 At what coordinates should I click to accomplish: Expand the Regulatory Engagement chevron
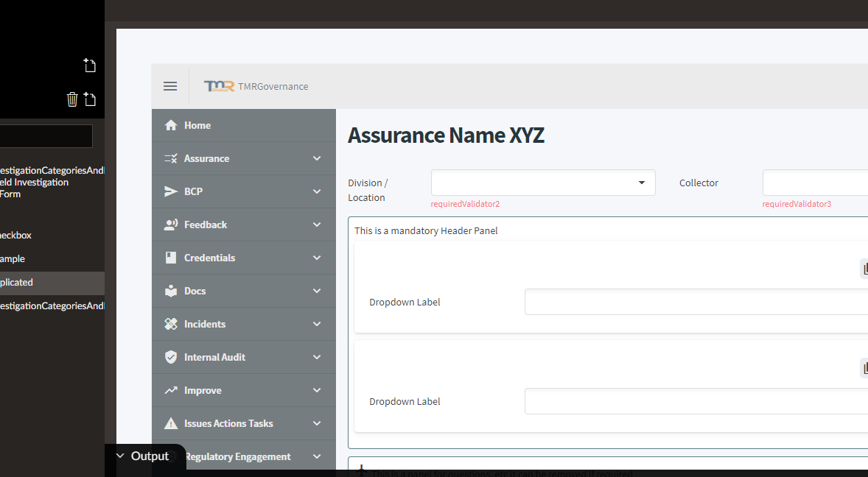point(317,457)
